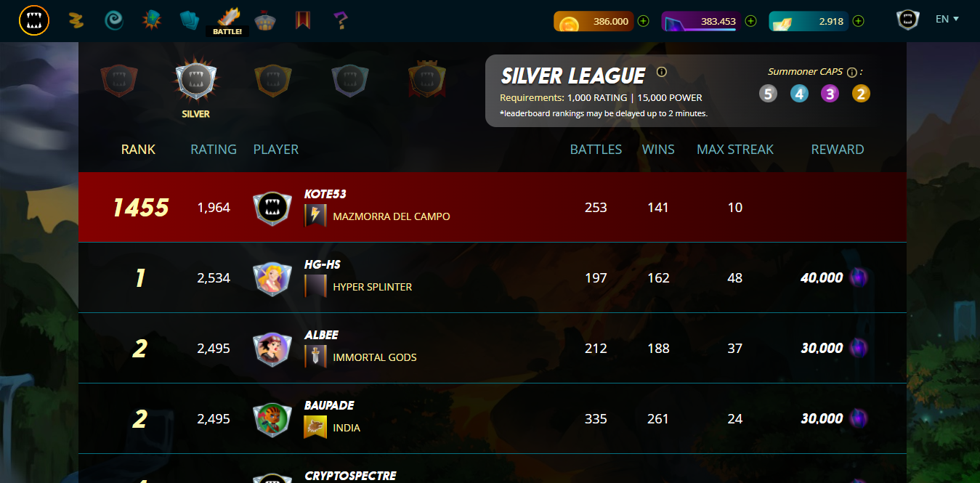Open the cards collection icon
The height and width of the screenshot is (483, 980).
click(x=189, y=20)
